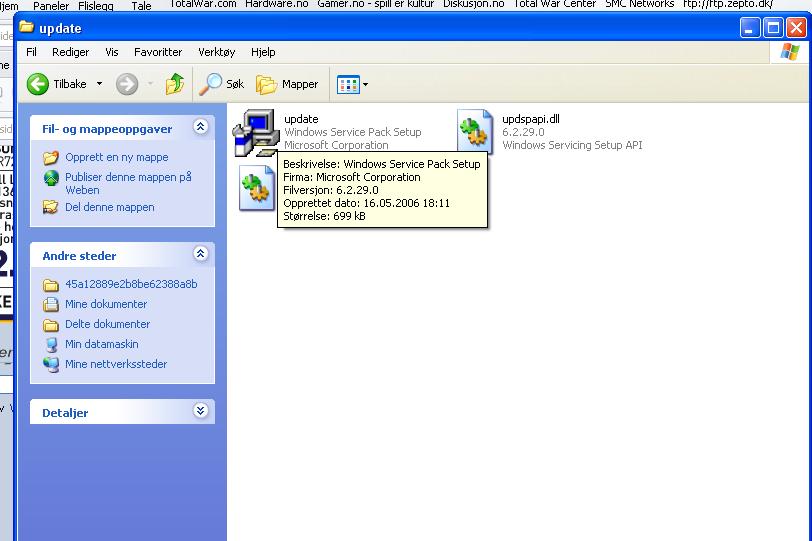
Task: Click the Delte dokumenter folder icon
Action: click(51, 325)
